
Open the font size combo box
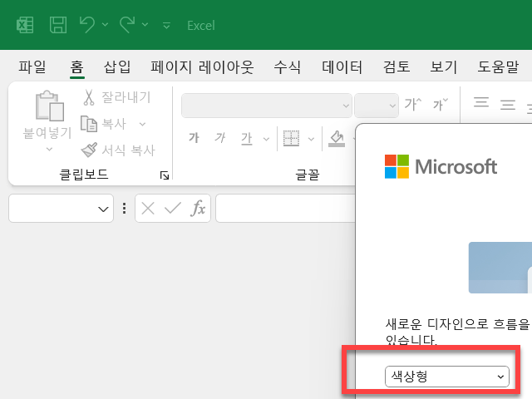(377, 106)
